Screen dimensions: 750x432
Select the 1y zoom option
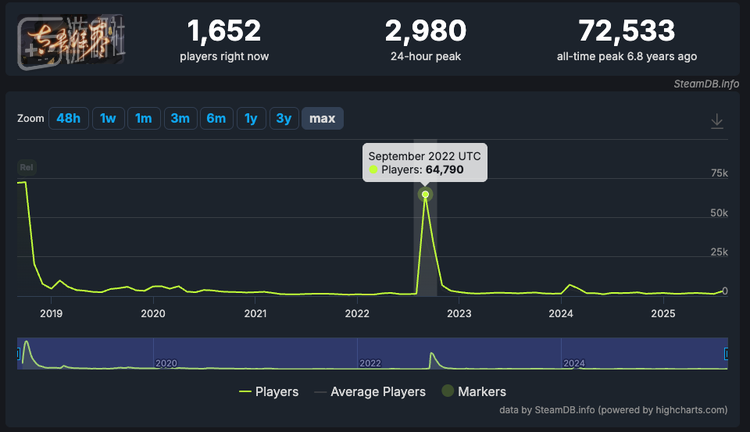[251, 119]
